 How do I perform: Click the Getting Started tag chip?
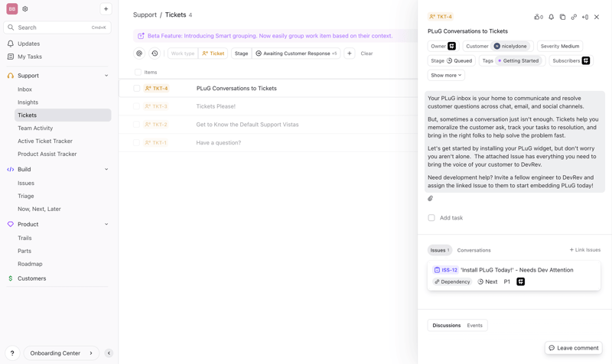click(519, 61)
